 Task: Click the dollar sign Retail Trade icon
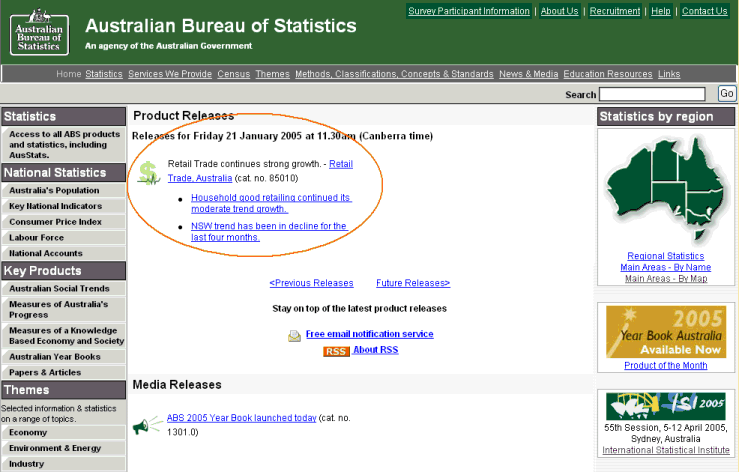point(149,174)
